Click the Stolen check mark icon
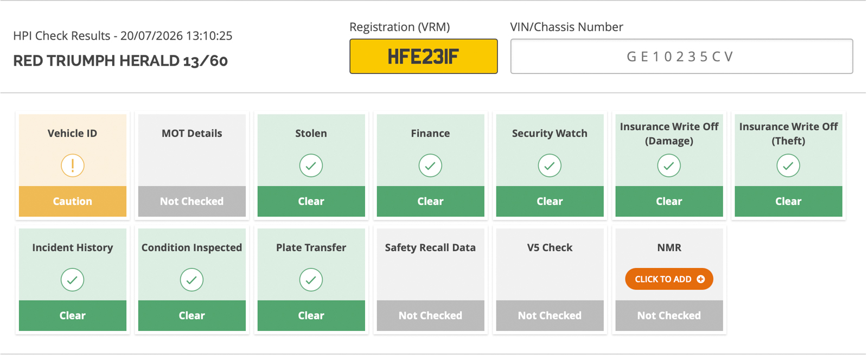The image size is (868, 357). (x=311, y=165)
